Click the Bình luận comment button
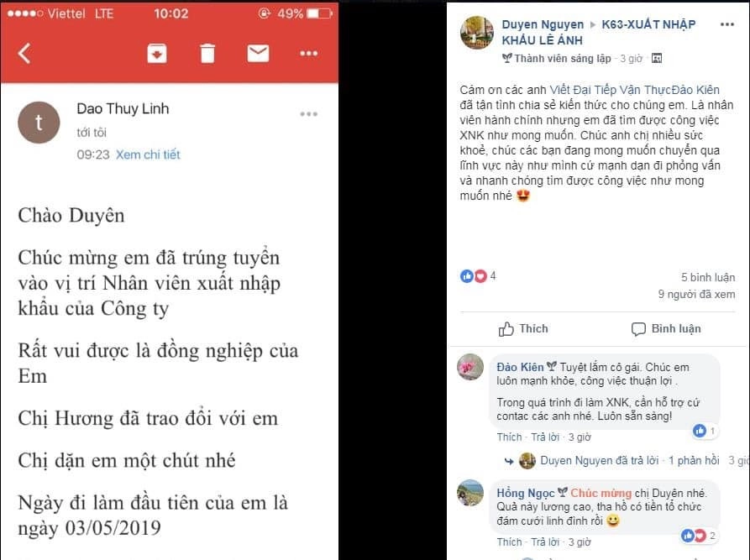The height and width of the screenshot is (560, 750). [666, 329]
